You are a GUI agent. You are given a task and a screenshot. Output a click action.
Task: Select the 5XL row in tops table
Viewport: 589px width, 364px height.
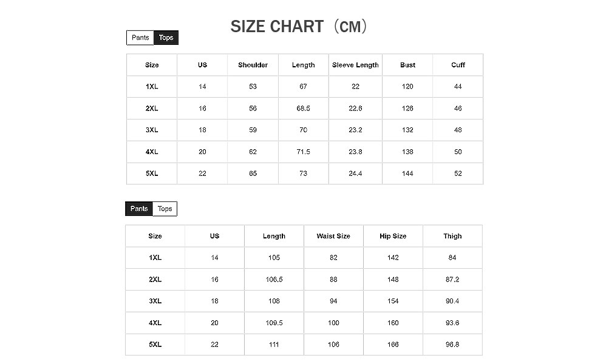(x=305, y=174)
